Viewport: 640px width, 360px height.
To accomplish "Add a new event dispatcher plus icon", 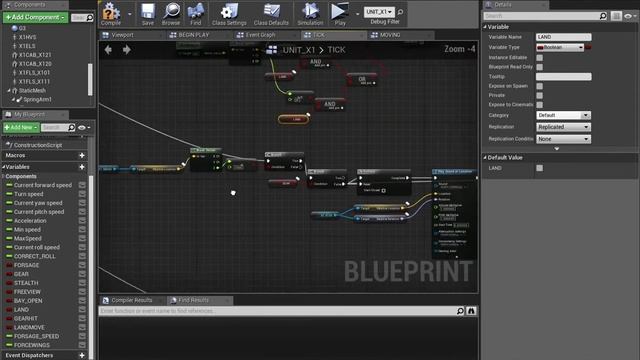I will (x=82, y=355).
